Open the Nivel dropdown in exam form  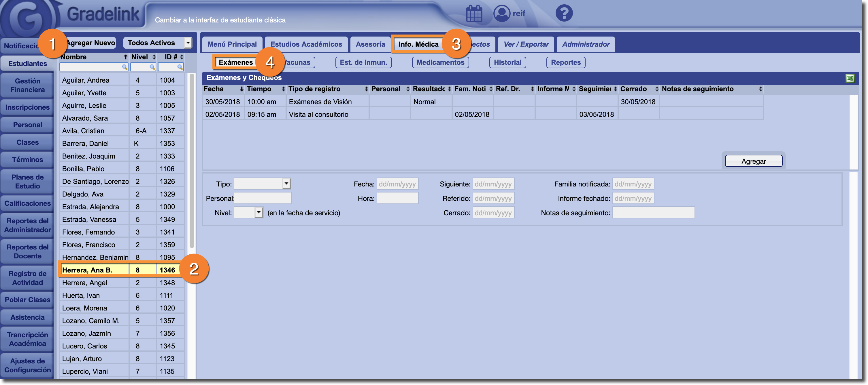click(258, 212)
